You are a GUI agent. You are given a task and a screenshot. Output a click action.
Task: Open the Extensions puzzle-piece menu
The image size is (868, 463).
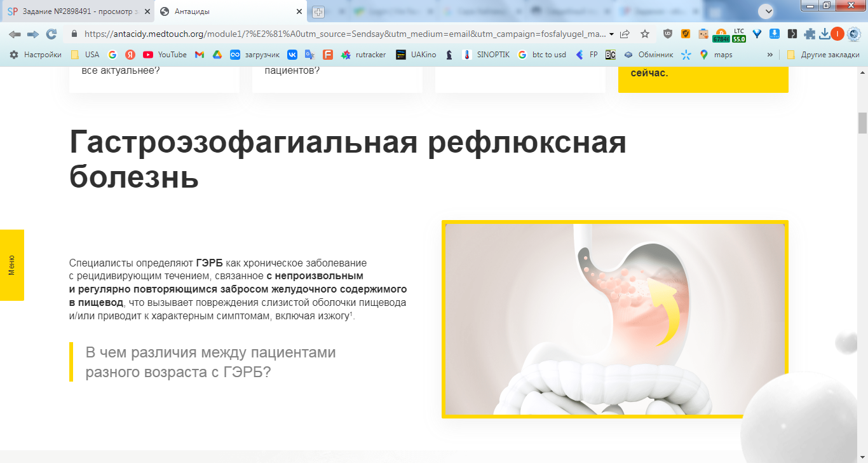(x=810, y=34)
